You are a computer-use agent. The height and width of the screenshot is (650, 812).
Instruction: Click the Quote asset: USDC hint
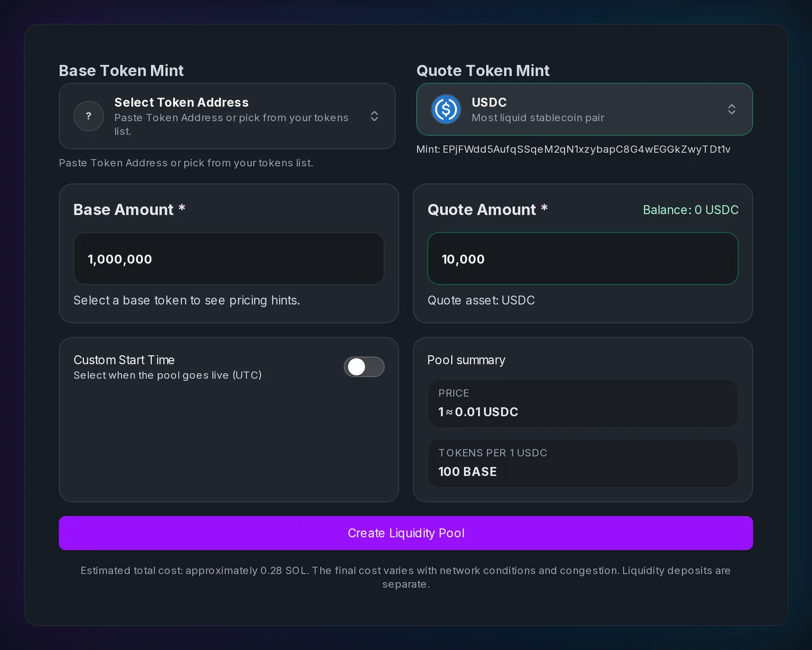(481, 300)
